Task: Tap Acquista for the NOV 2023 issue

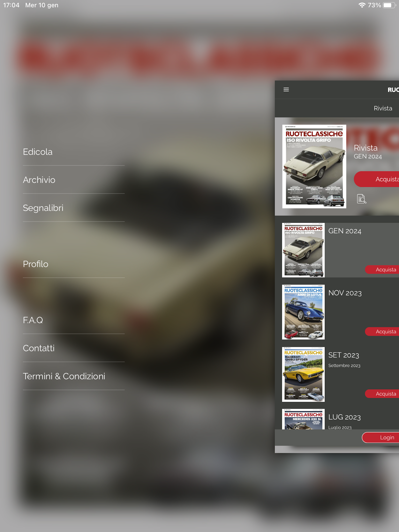Action: 382,332
